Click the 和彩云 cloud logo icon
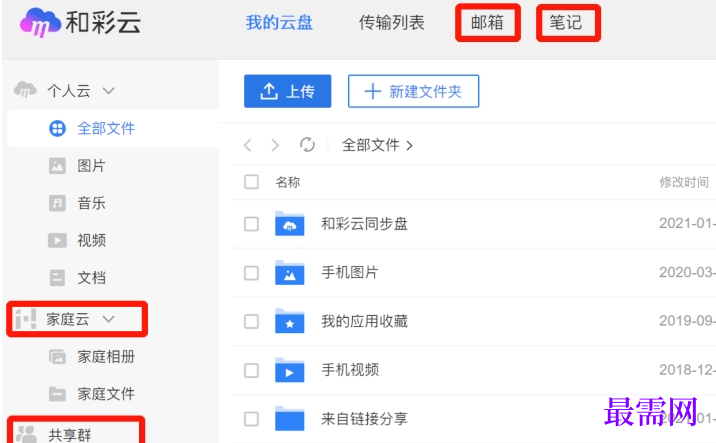This screenshot has height=443, width=716. pyautogui.click(x=40, y=22)
